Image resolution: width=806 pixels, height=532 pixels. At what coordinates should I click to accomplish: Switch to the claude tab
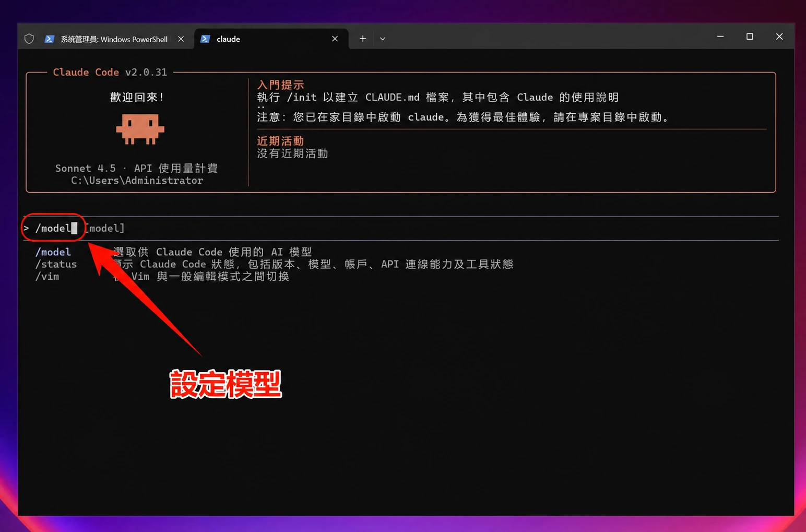tap(271, 39)
